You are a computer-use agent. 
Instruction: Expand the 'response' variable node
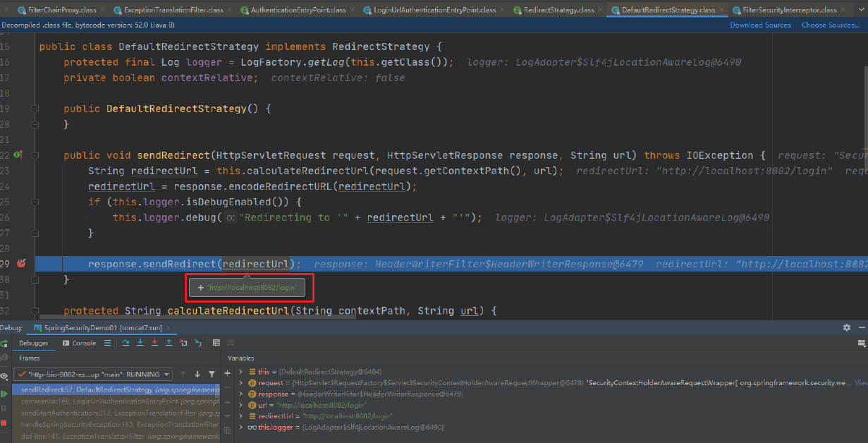click(240, 394)
